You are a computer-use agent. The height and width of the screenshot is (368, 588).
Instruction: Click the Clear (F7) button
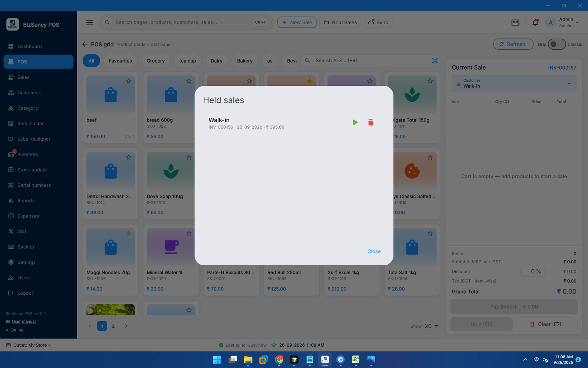coord(546,324)
